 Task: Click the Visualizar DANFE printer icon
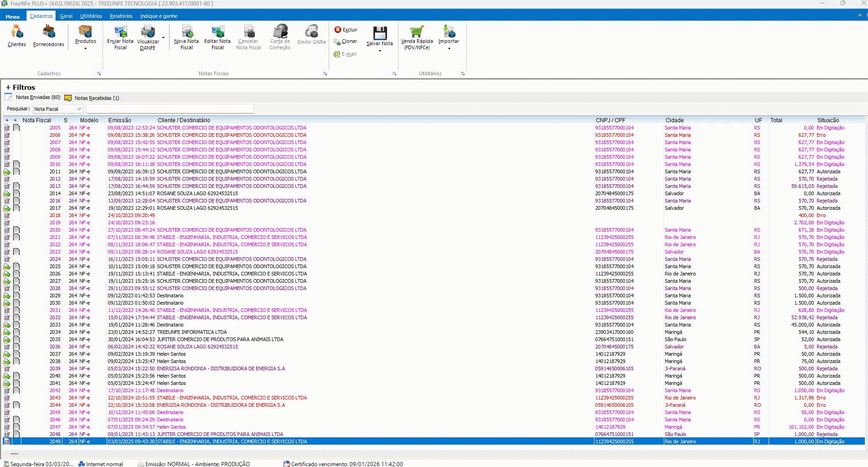(x=148, y=32)
